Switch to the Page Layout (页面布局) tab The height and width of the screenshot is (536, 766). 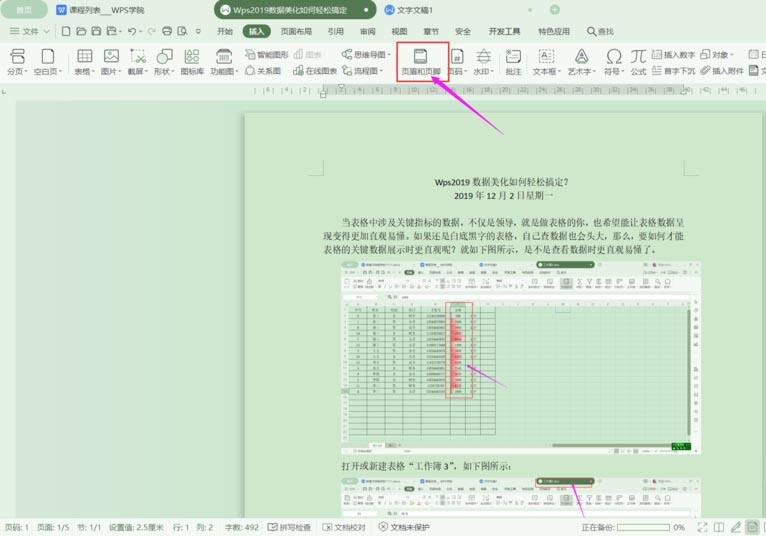coord(296,31)
